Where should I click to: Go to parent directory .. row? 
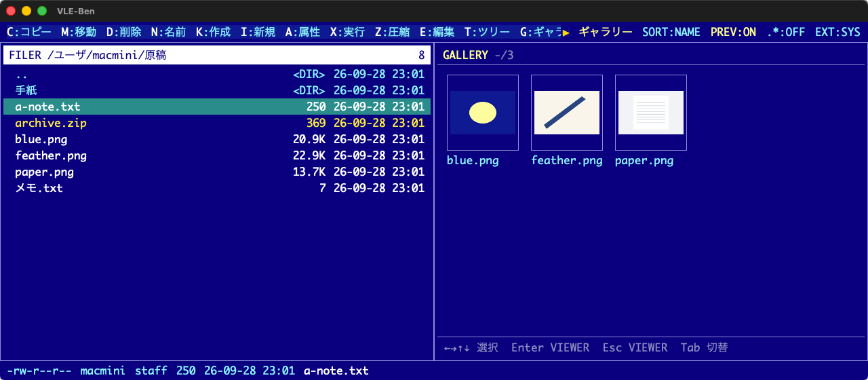[217, 74]
